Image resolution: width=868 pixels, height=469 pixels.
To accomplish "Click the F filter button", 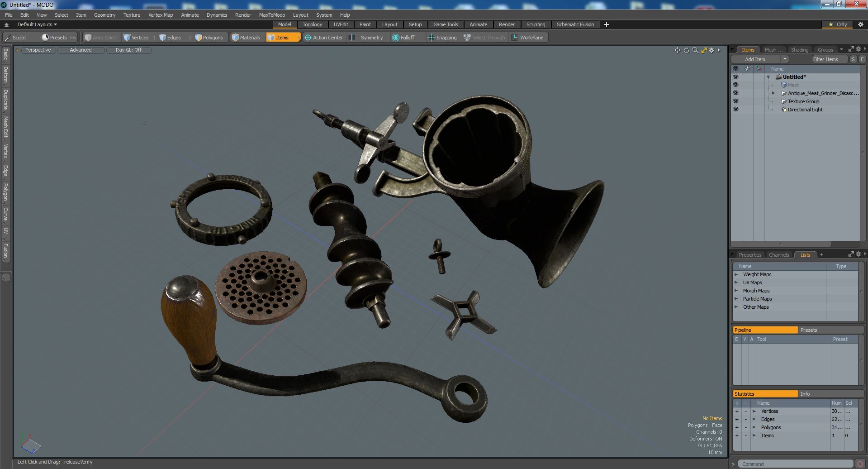I will [x=862, y=59].
